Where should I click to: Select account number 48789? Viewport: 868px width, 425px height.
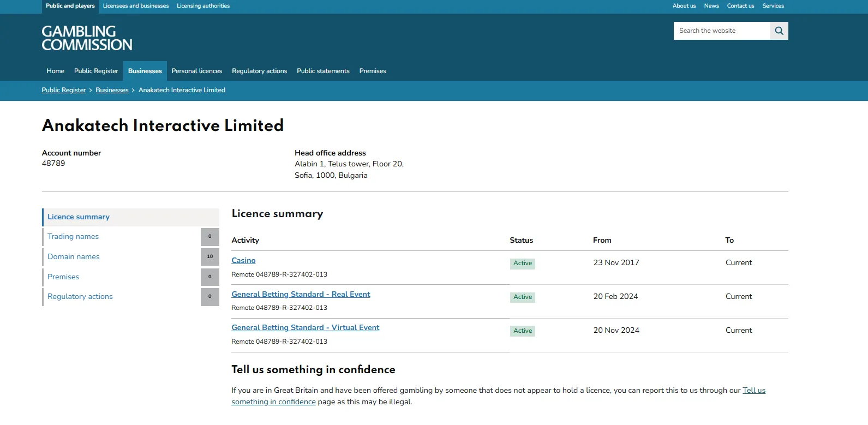(53, 164)
